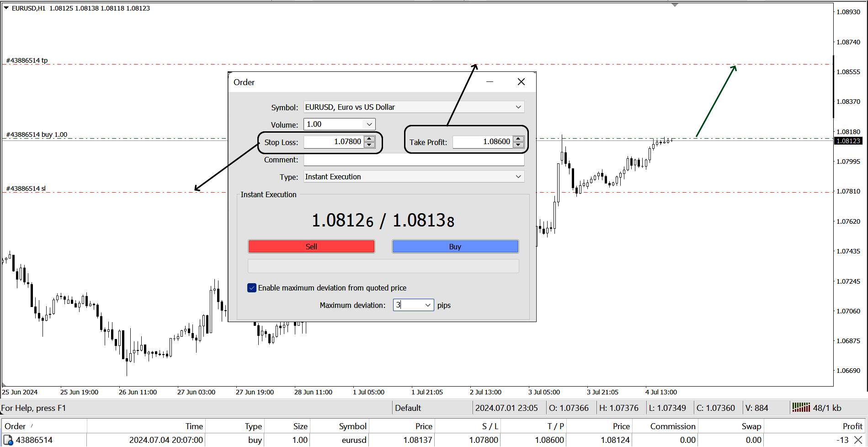Close the Order dialog window
The height and width of the screenshot is (447, 868).
coord(521,82)
